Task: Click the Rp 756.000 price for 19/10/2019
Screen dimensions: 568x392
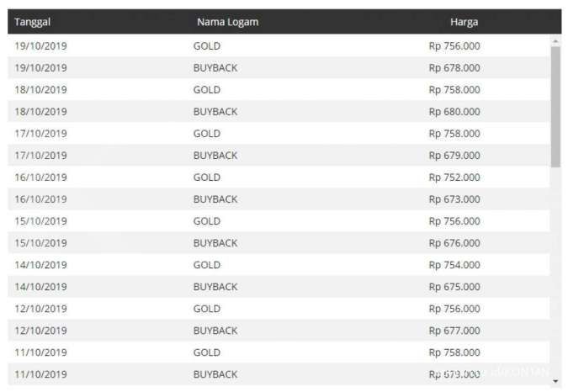Action: click(x=454, y=46)
